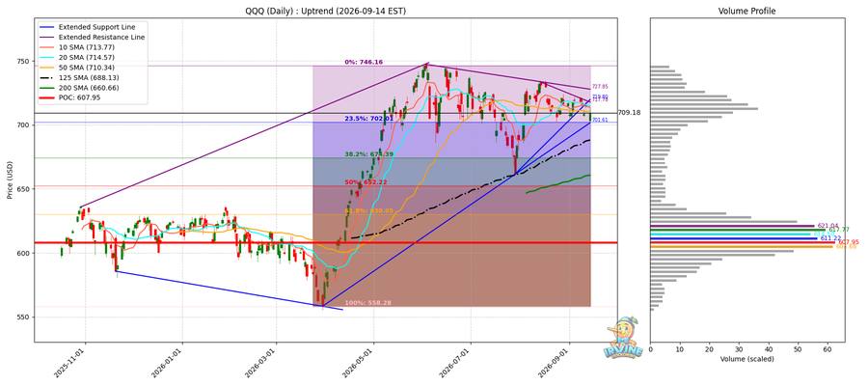This screenshot has height=386, width=868.
Task: Click the 30 tick on the Volume axis
Action: click(739, 350)
